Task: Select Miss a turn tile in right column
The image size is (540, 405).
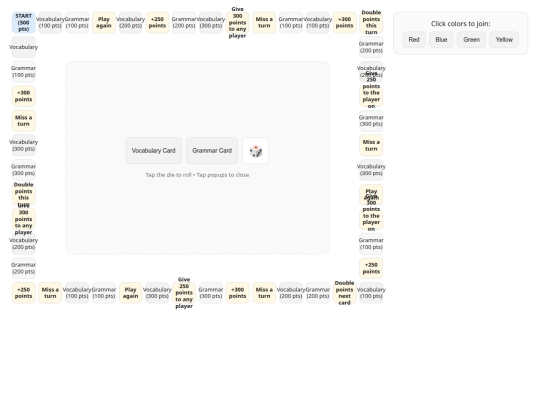Action: (371, 145)
